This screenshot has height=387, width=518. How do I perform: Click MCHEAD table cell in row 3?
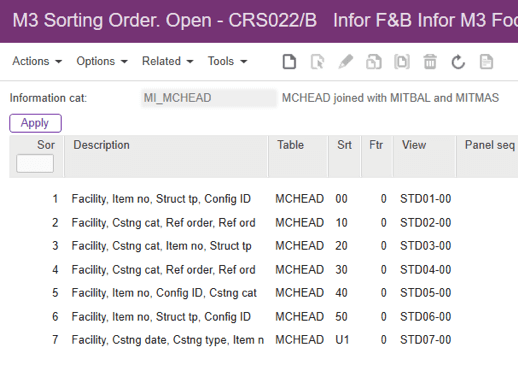299,246
